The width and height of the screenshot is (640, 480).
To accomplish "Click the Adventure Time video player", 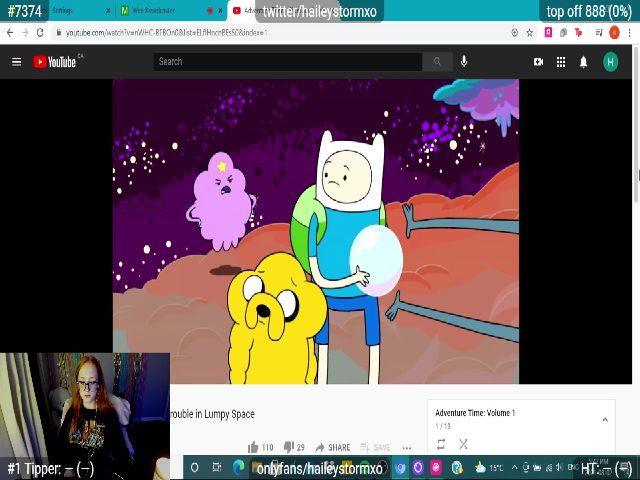I will click(315, 230).
